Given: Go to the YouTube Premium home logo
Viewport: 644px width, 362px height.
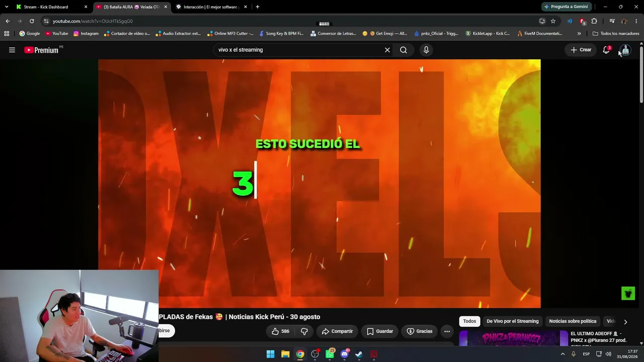Looking at the screenshot, I should [41, 50].
